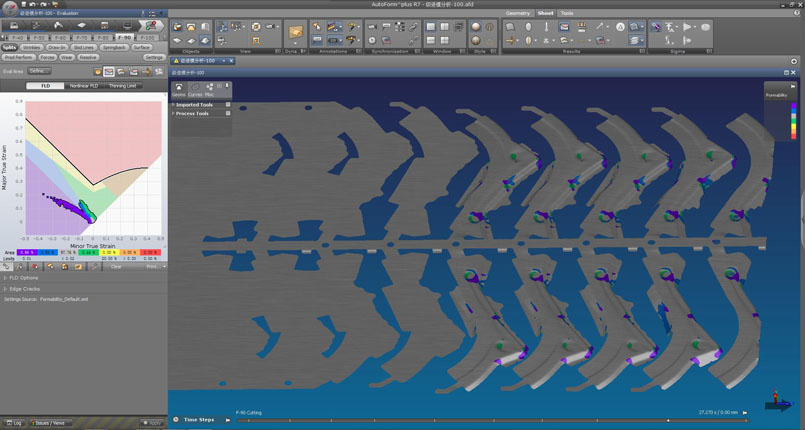
Task: Open the Issues / Views panel
Action: click(49, 423)
